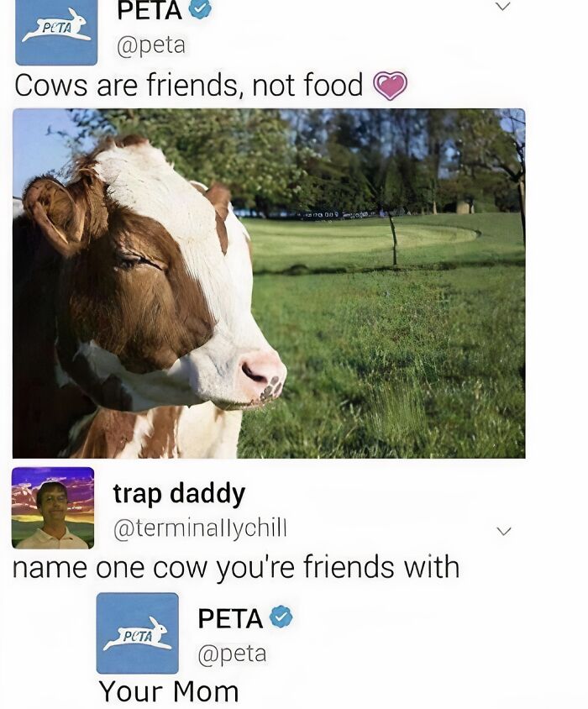Expand the chevron menu on trap daddy's tweet

tap(503, 530)
